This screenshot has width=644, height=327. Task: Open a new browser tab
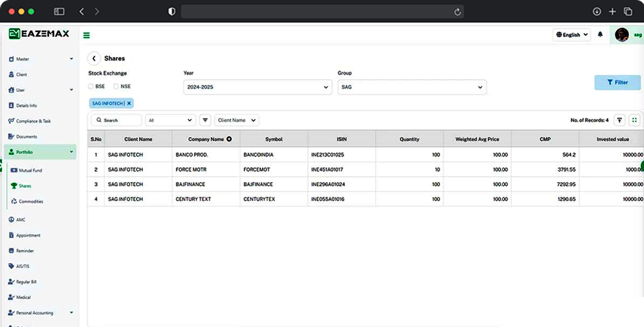coord(613,12)
